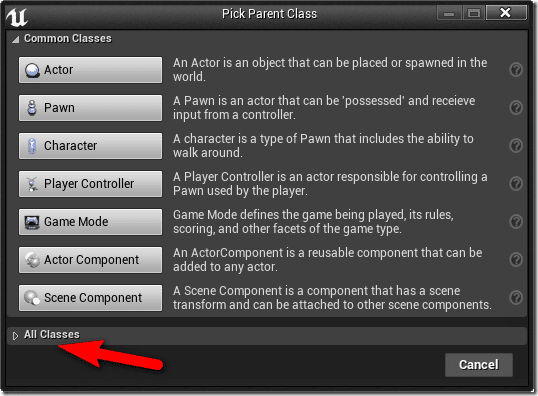Close the Pick Parent Class window
The height and width of the screenshot is (396, 538).
[506, 13]
